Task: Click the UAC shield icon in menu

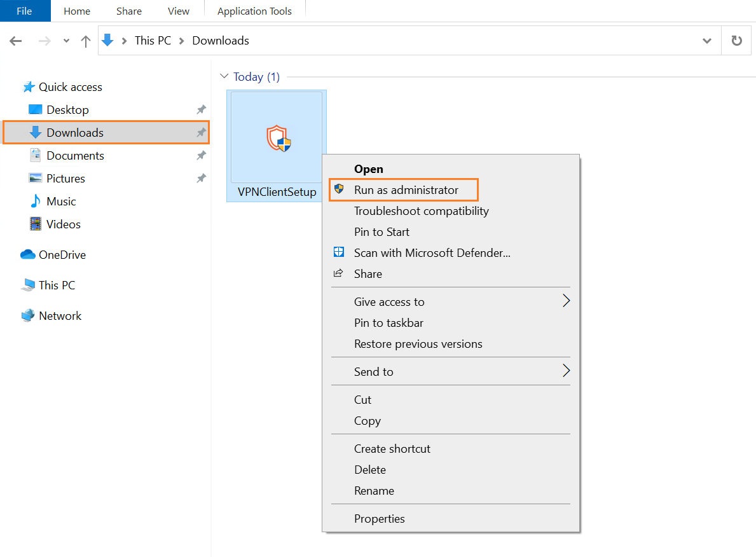Action: click(339, 189)
